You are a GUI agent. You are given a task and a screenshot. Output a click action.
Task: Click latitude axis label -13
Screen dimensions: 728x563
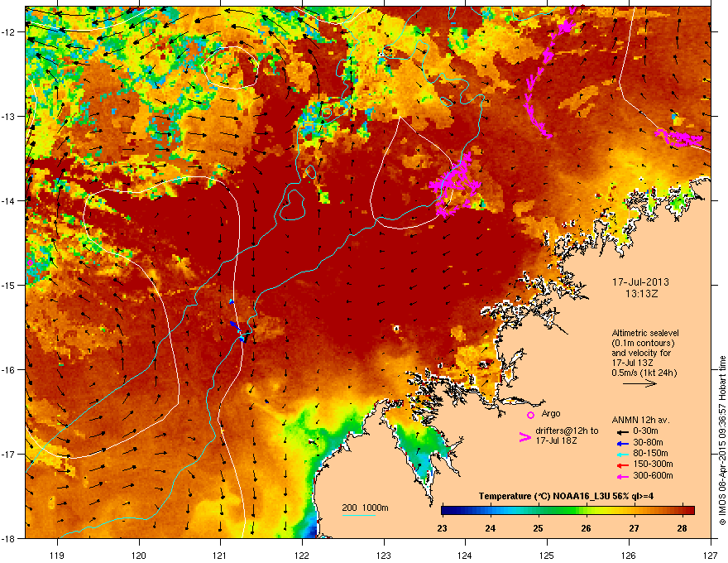(8, 117)
